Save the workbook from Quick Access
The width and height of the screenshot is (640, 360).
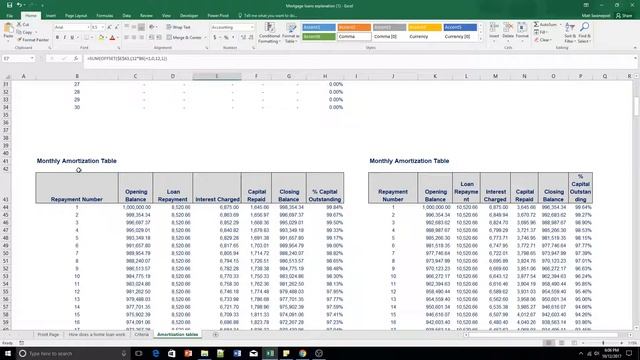coord(9,5)
